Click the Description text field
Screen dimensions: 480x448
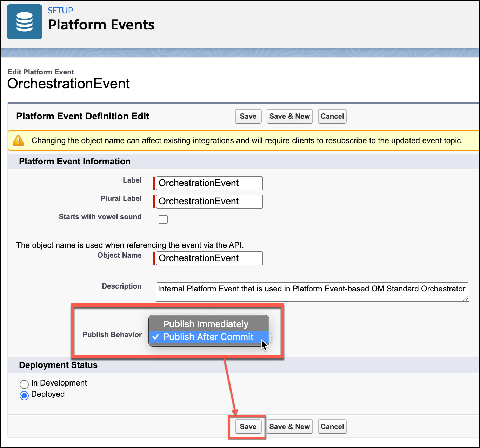tap(312, 292)
